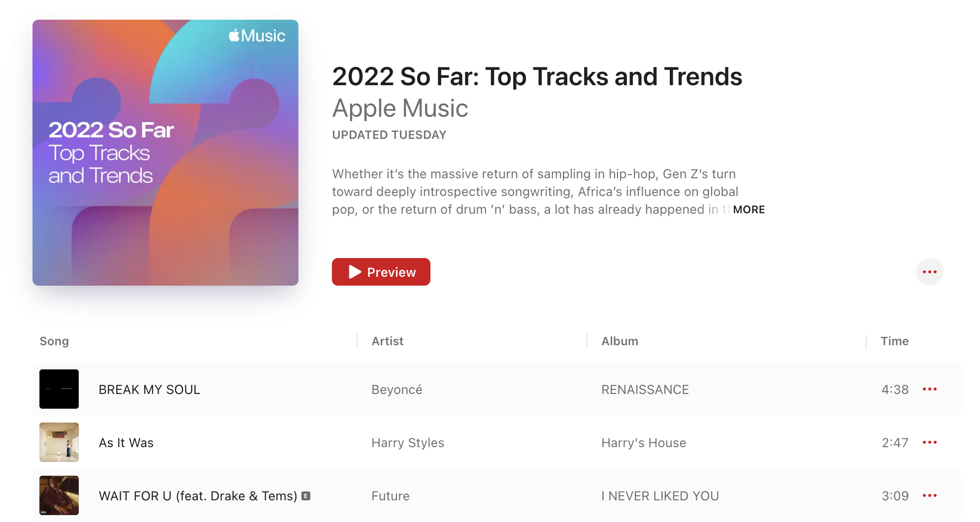The width and height of the screenshot is (980, 522).
Task: Open playlist more options ellipsis button
Action: 929,272
